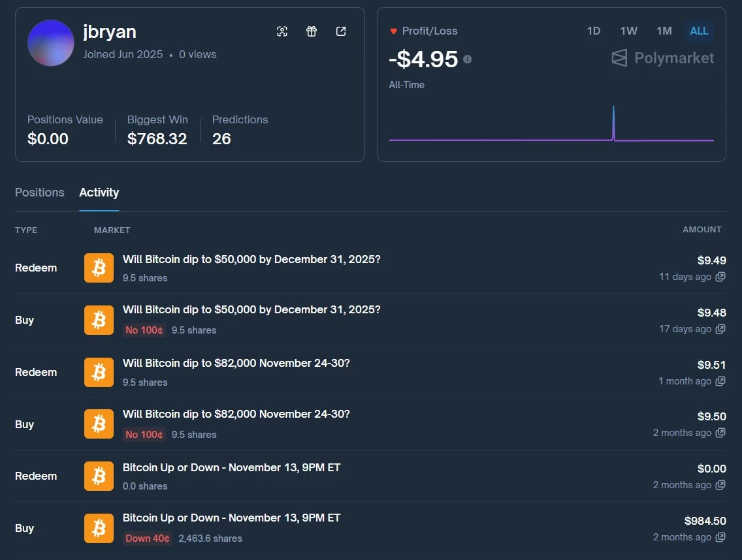Switch to the 1M profit view
The height and width of the screenshot is (560, 742).
(664, 31)
